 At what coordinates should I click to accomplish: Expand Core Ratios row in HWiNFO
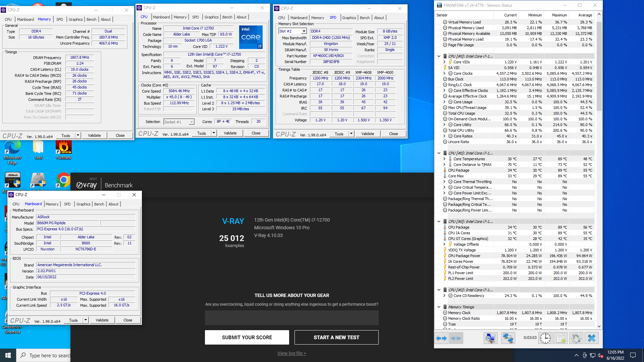pyautogui.click(x=444, y=136)
